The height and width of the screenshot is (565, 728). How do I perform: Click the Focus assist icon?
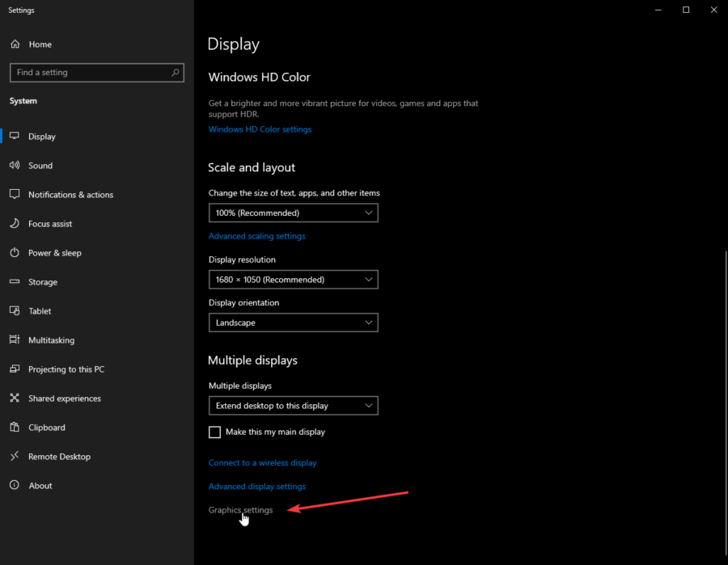(x=14, y=224)
